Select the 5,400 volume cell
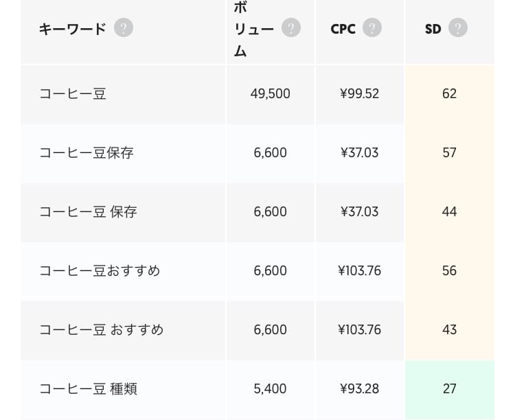The height and width of the screenshot is (420, 515). coord(270,388)
